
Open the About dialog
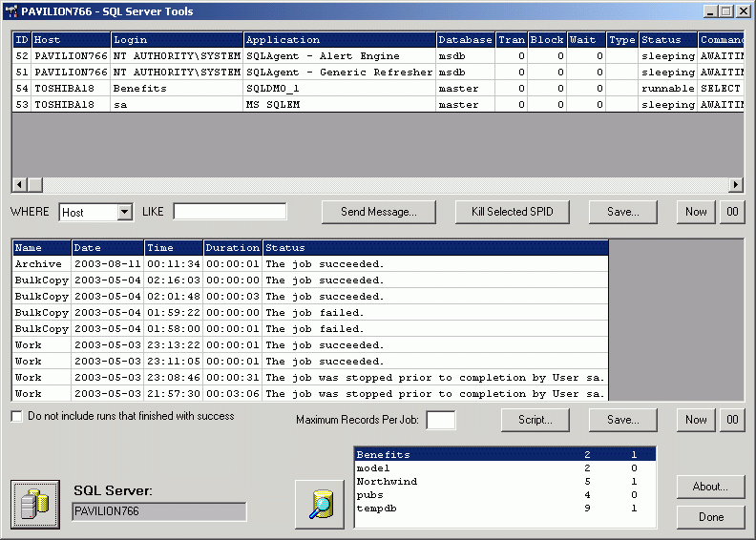pyautogui.click(x=710, y=487)
